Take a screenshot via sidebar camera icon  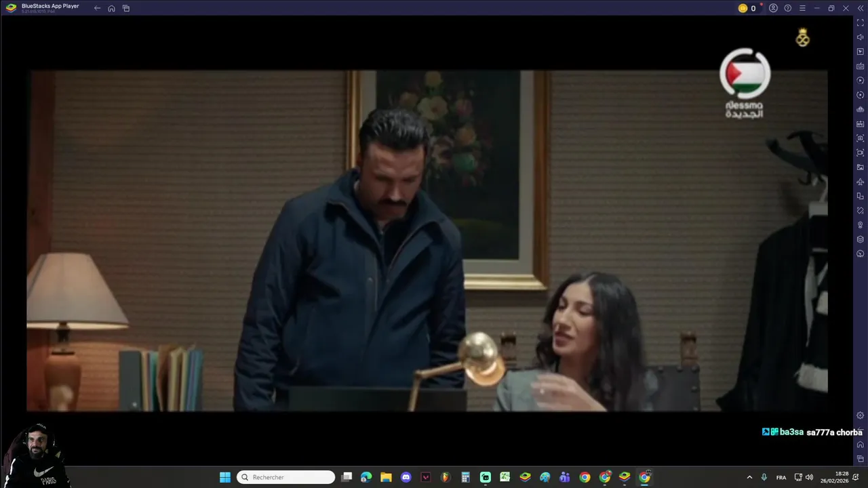tap(861, 138)
